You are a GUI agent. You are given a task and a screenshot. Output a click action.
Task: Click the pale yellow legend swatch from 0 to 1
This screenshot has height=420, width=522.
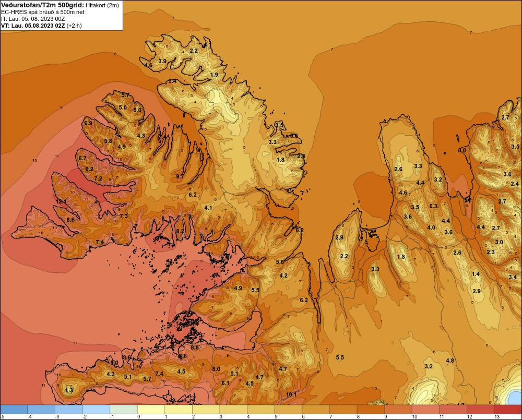click(151, 410)
